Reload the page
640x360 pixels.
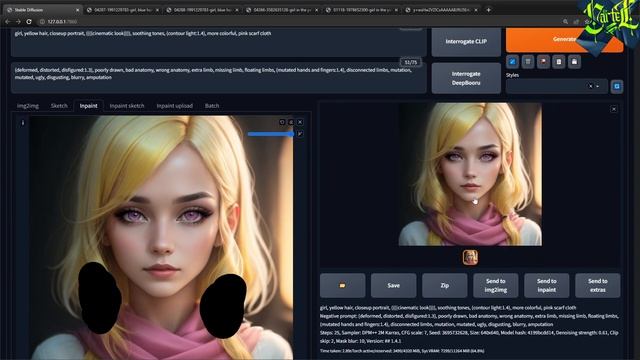coord(29,22)
